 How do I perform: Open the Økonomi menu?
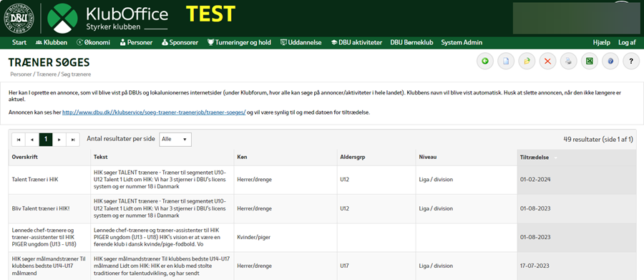click(93, 42)
